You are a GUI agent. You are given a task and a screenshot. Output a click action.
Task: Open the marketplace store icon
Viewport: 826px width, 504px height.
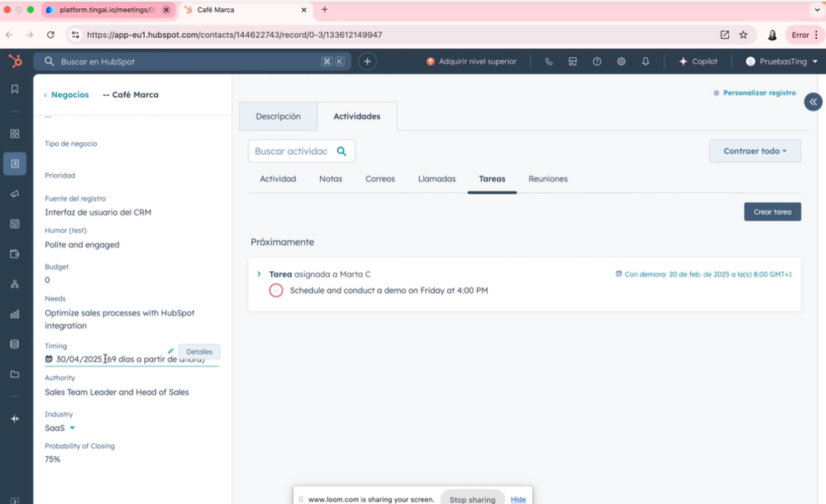[x=573, y=61]
